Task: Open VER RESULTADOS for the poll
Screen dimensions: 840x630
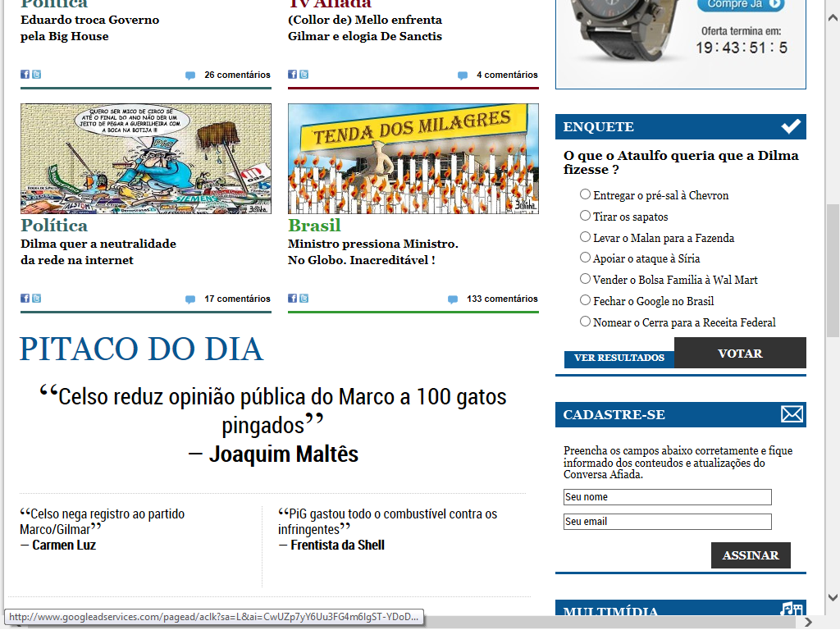Action: [619, 358]
